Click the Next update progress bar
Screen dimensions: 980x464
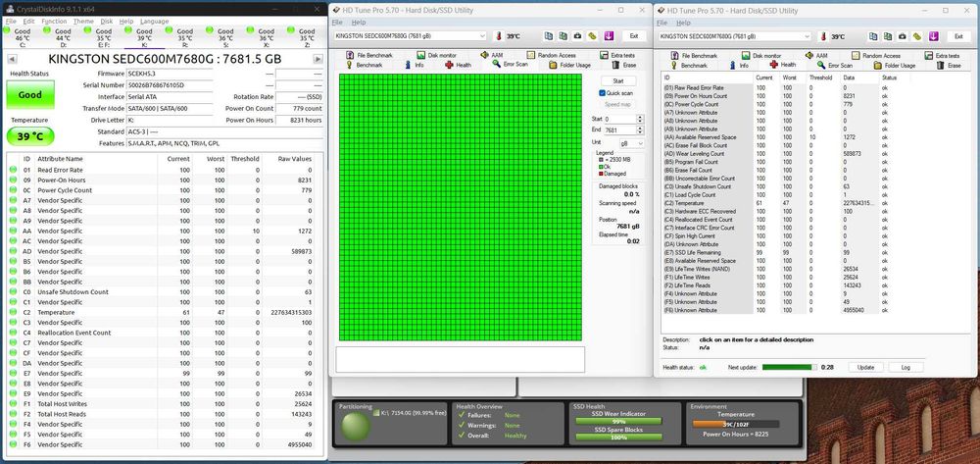click(790, 367)
